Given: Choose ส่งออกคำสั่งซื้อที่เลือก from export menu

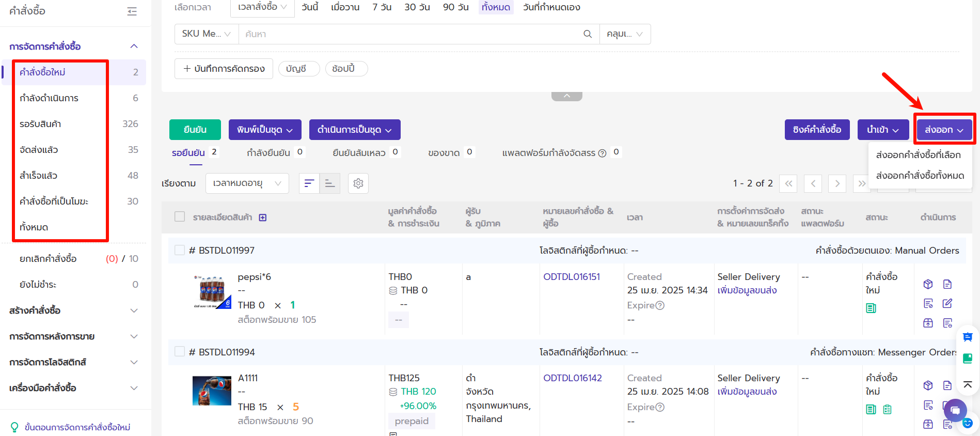Looking at the screenshot, I should [919, 155].
